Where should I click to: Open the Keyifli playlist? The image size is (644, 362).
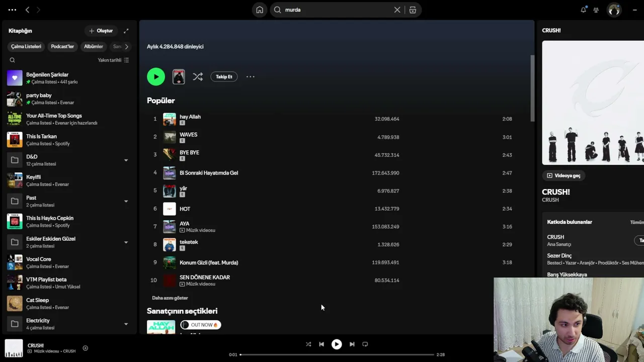(x=69, y=180)
